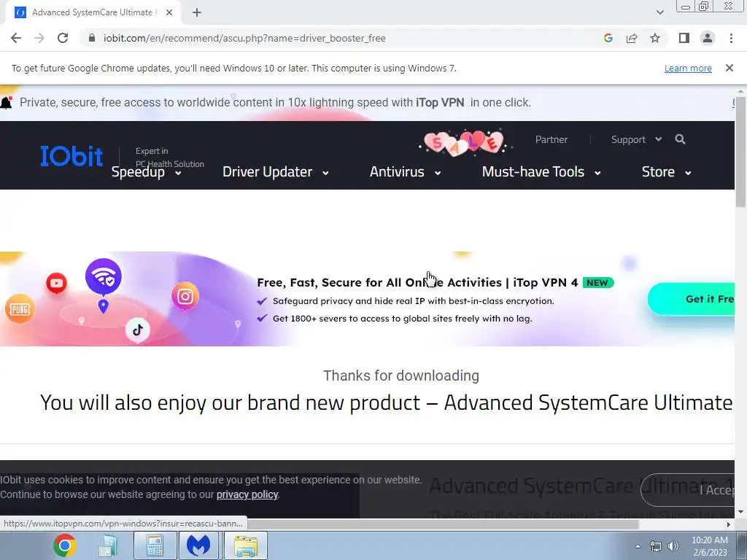Open the file explorer taskbar icon

coord(245,545)
